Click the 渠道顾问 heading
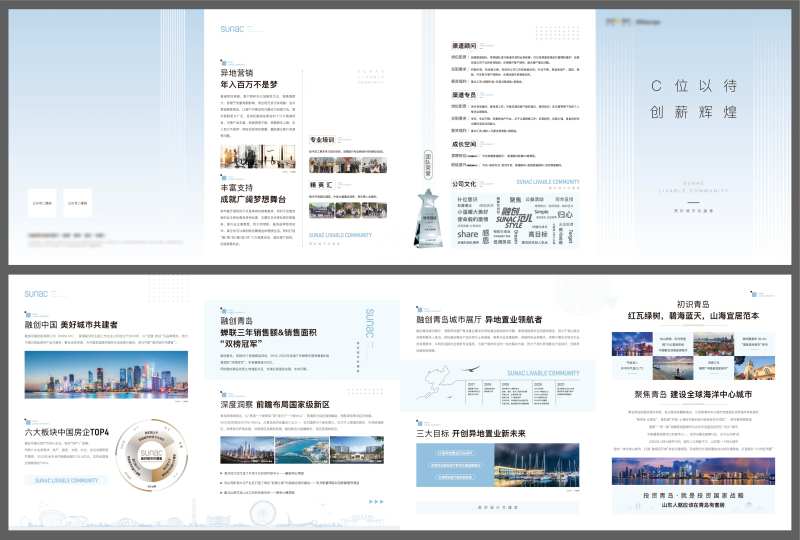The height and width of the screenshot is (540, 800). [463, 45]
